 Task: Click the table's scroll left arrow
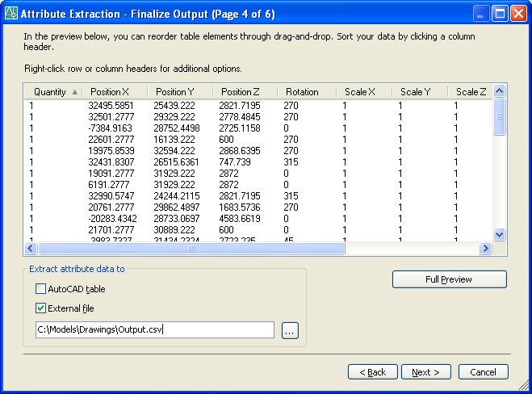[31, 249]
